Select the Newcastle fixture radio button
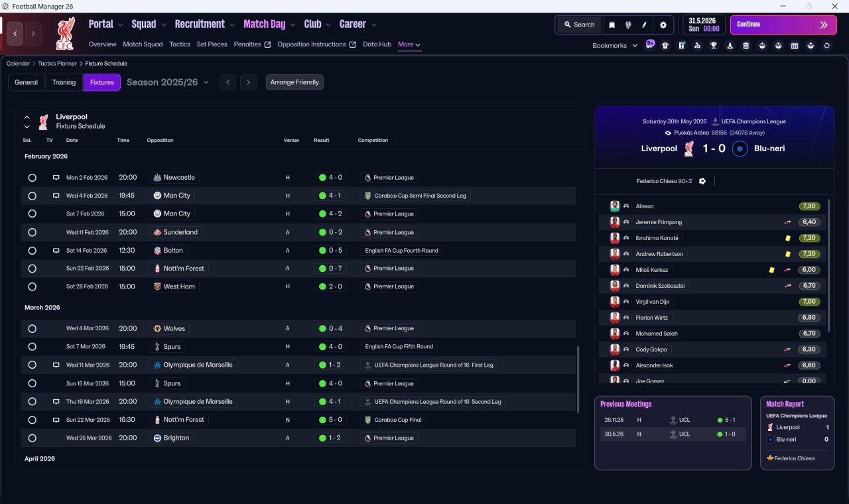 pos(32,178)
